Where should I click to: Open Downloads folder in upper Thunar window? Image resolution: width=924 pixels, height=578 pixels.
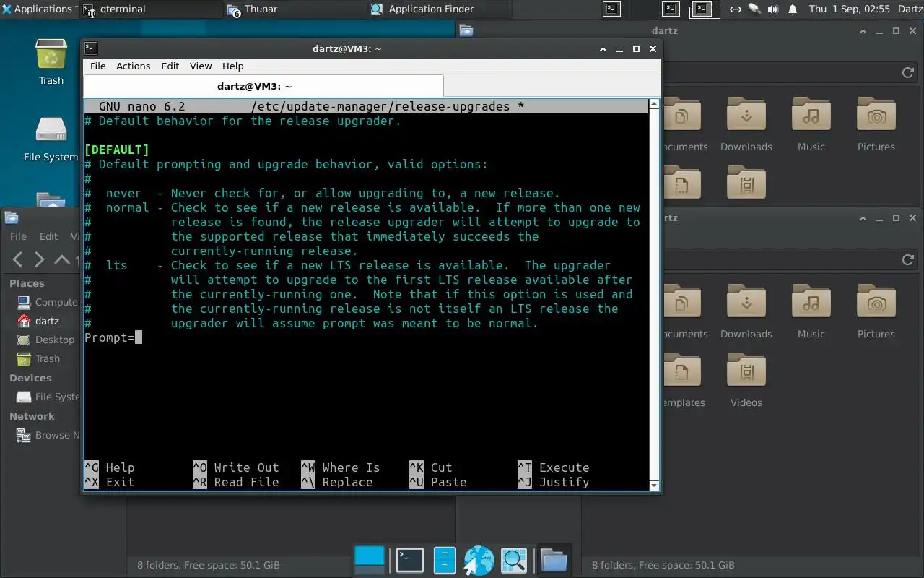click(x=746, y=124)
